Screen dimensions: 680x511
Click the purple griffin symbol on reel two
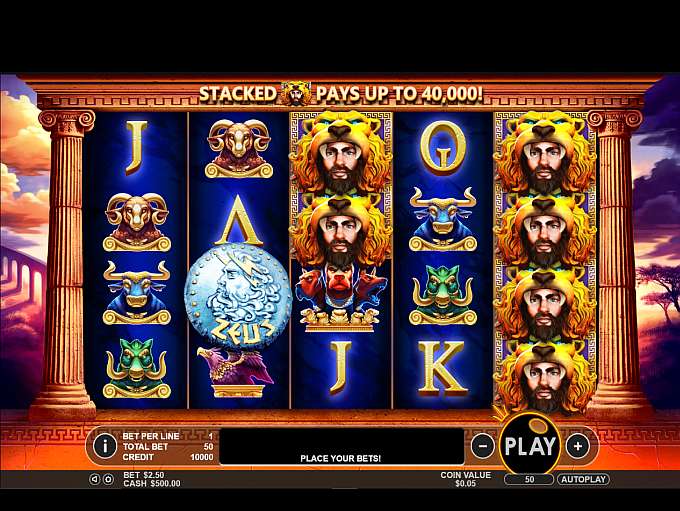[x=236, y=372]
